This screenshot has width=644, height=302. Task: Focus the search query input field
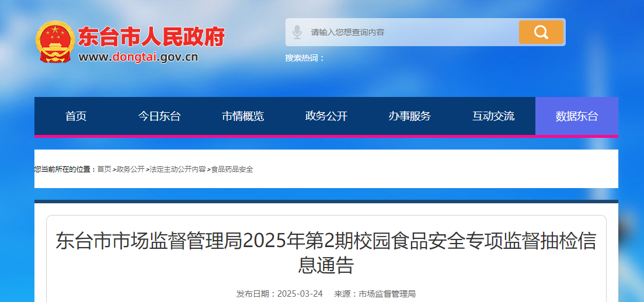tap(412, 32)
